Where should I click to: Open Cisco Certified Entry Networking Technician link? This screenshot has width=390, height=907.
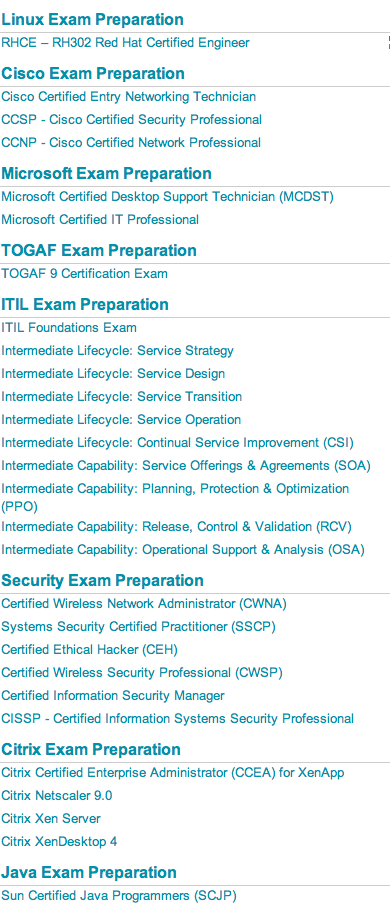(128, 97)
